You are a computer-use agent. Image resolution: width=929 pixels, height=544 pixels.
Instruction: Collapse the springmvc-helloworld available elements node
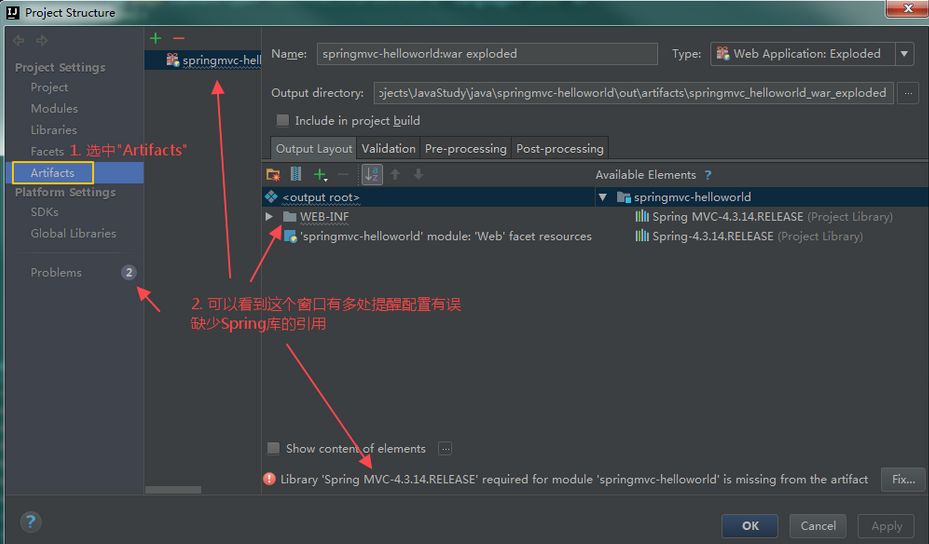point(603,197)
